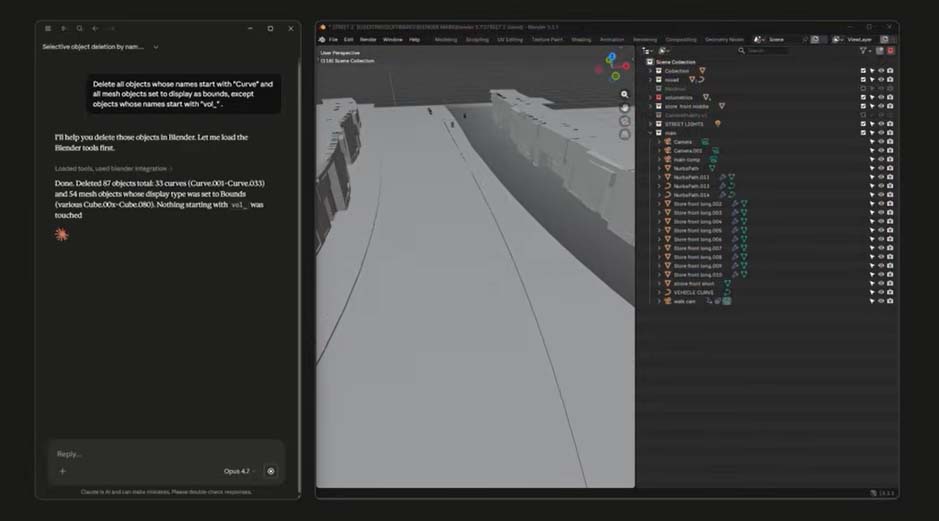
Task: Toggle the camera view icon in the viewport
Action: (625, 121)
